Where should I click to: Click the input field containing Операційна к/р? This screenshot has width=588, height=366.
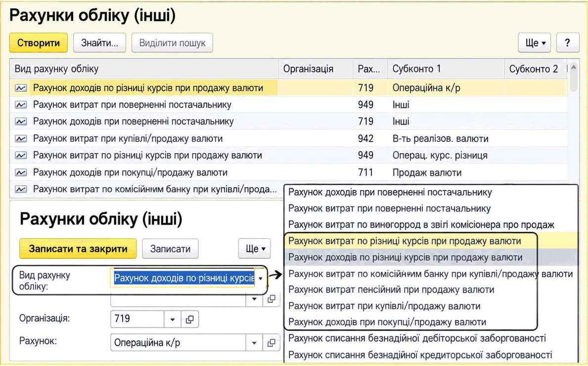coord(179,343)
